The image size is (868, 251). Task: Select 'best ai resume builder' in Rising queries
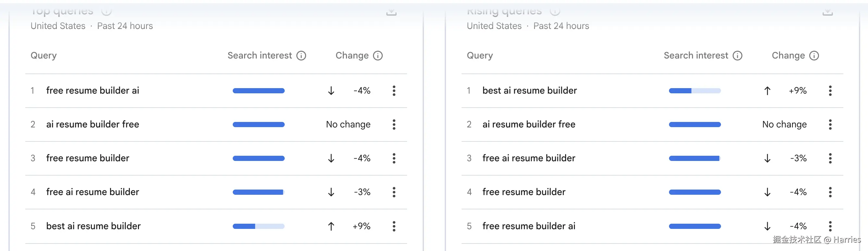(530, 91)
